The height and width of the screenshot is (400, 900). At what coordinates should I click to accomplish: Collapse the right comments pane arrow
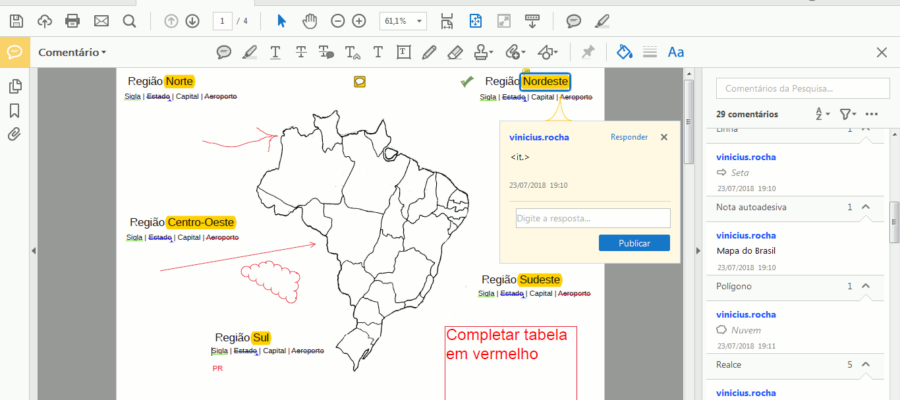(698, 251)
